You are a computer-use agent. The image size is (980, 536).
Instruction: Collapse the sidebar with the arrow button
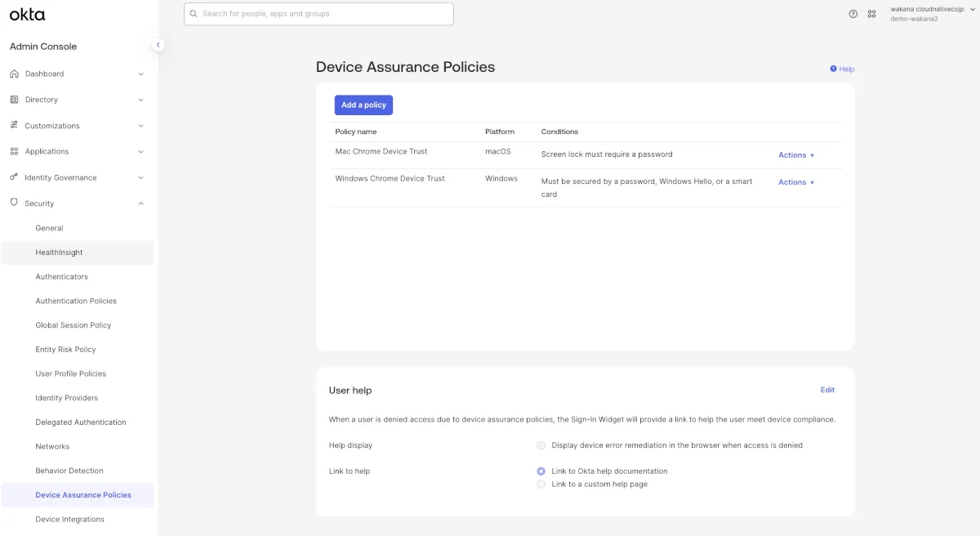click(158, 45)
